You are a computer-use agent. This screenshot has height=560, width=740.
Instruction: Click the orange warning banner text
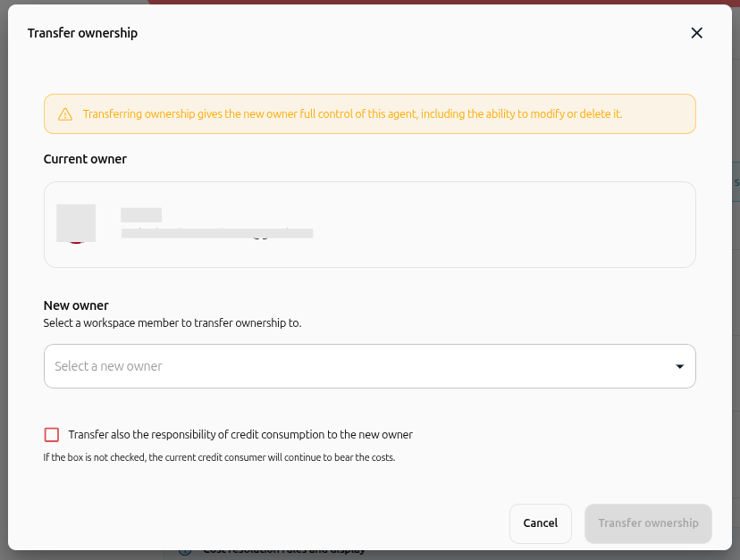tap(352, 114)
